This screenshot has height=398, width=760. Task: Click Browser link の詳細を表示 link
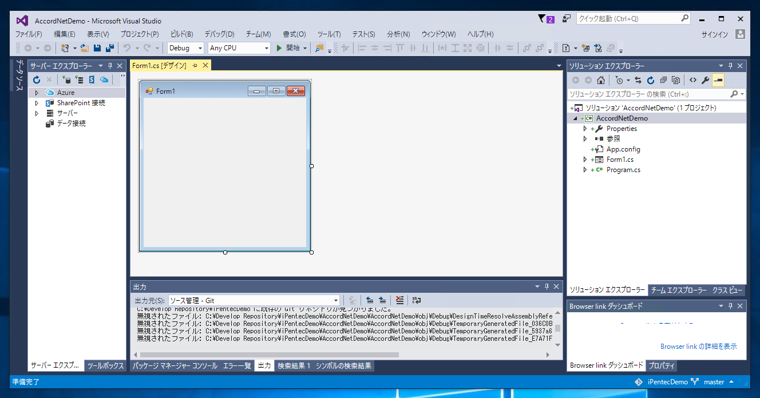pos(698,347)
